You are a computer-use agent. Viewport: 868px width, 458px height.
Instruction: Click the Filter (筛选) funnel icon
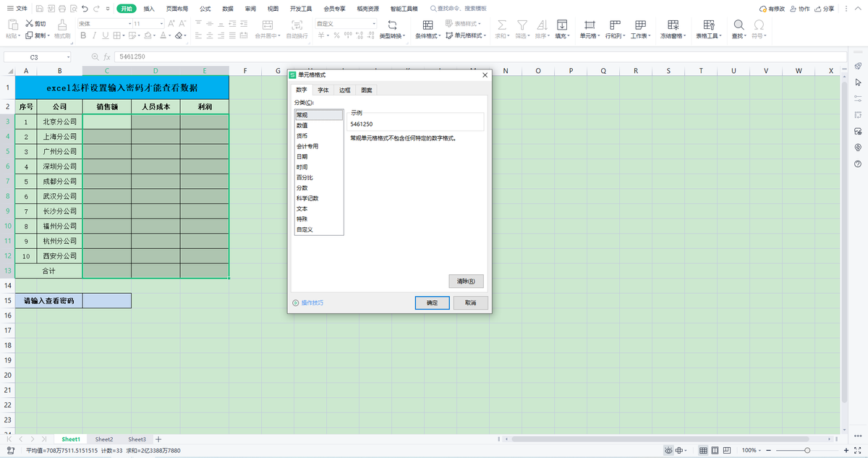522,25
